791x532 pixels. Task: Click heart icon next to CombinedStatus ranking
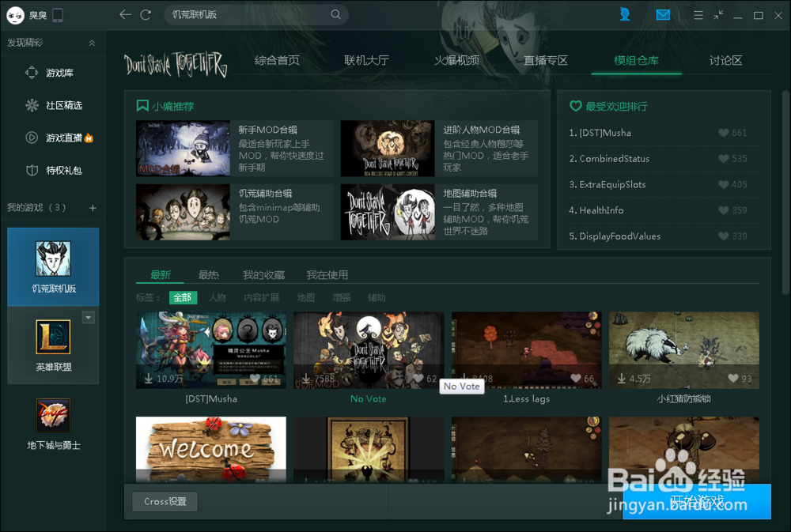click(724, 158)
